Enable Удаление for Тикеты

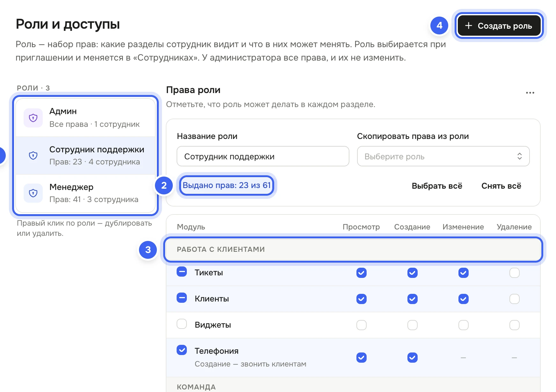(515, 273)
